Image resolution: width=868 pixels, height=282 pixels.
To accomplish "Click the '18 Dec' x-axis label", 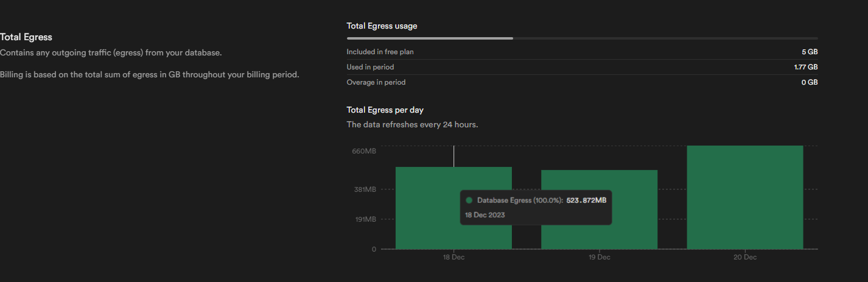I will [453, 258].
